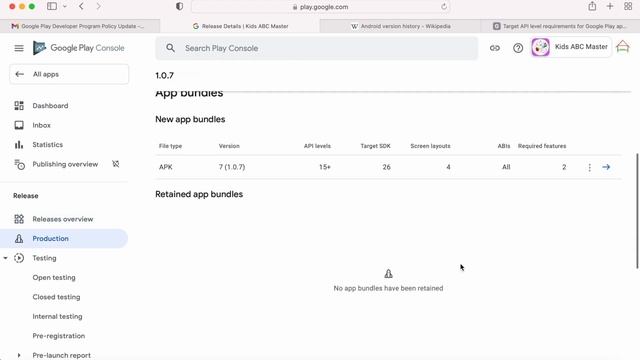The image size is (640, 360).
Task: Click the Google Play Console logo
Action: pyautogui.click(x=79, y=48)
